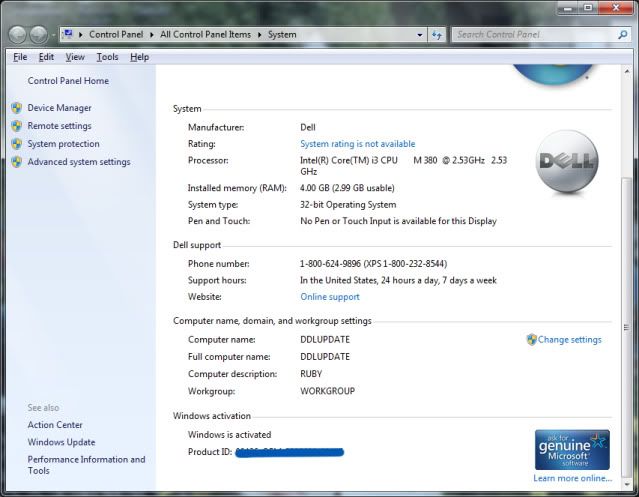
Task: Click the vertical scrollbar down arrow
Action: (x=627, y=484)
